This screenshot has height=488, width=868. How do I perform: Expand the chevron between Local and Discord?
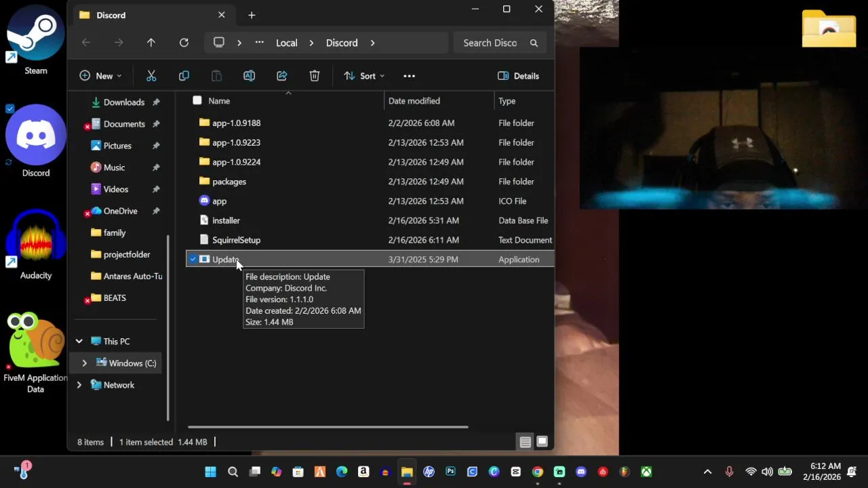click(311, 43)
